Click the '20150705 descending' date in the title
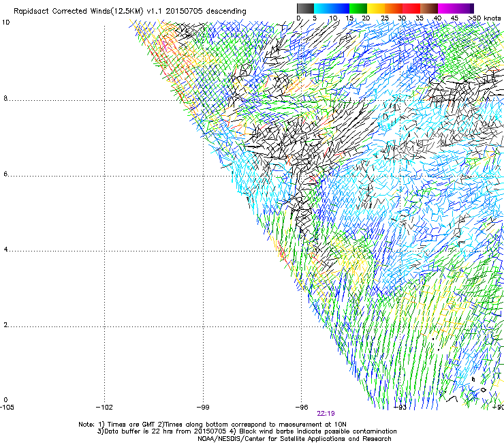The height and width of the screenshot is (443, 504). point(206,12)
